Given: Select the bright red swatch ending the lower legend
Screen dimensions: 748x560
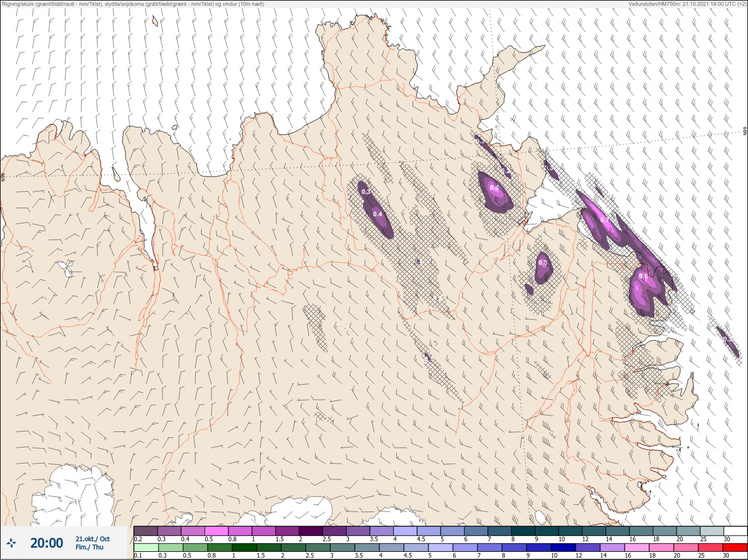Looking at the screenshot, I should pos(735,548).
